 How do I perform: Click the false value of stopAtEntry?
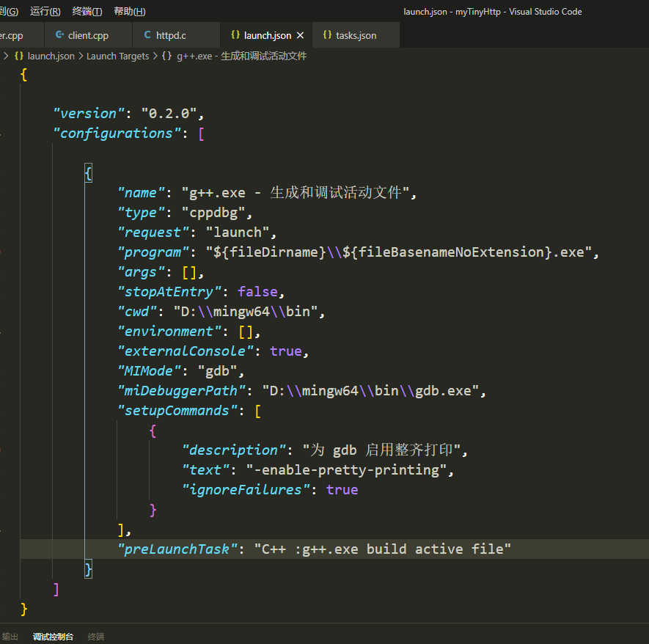(x=257, y=292)
